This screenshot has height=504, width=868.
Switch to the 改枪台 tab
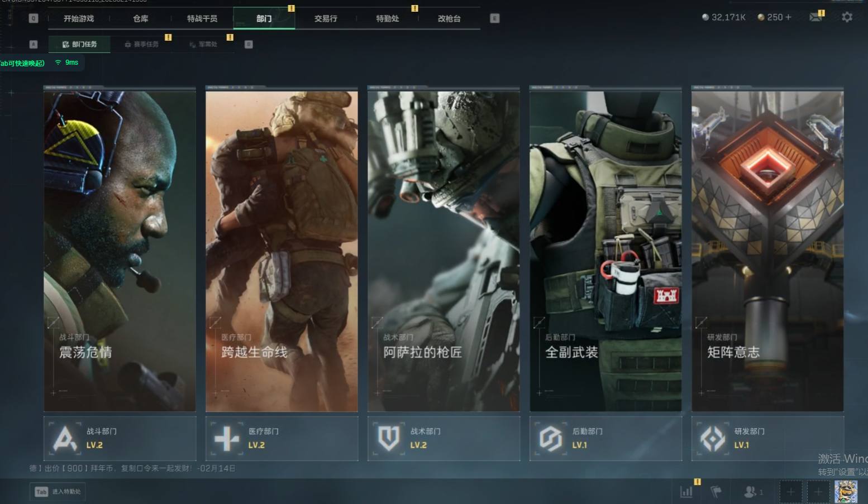click(x=449, y=18)
